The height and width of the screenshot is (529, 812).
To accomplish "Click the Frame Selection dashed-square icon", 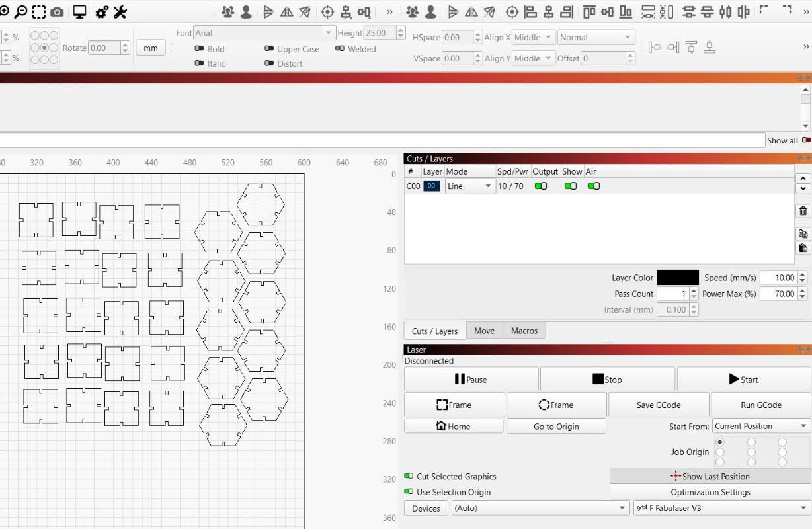I will tap(39, 11).
